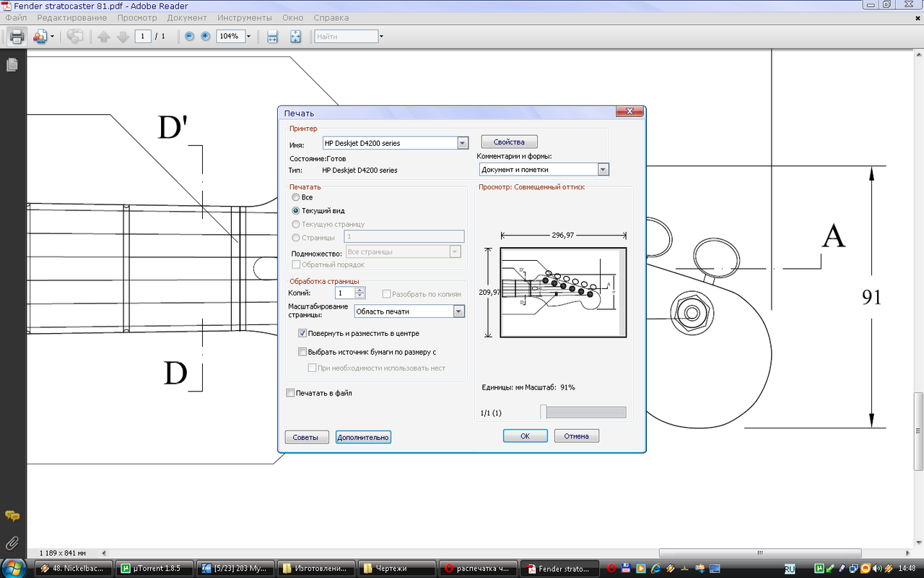Switch to 'Чертежи' taskbar window

click(x=397, y=569)
